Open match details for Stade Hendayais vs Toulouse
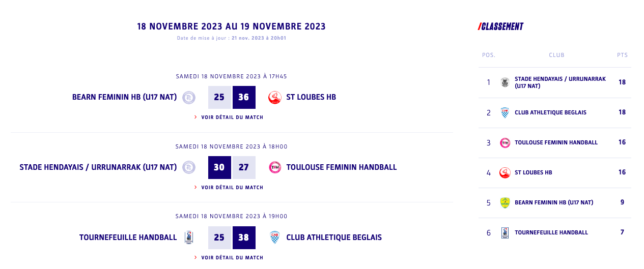 pos(232,188)
